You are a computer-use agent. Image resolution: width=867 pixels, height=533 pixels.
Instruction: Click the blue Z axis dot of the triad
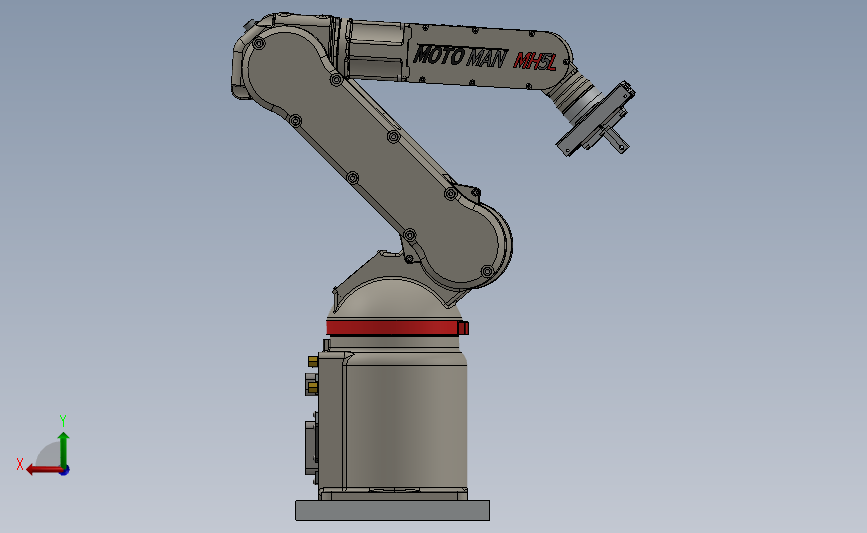[65, 471]
